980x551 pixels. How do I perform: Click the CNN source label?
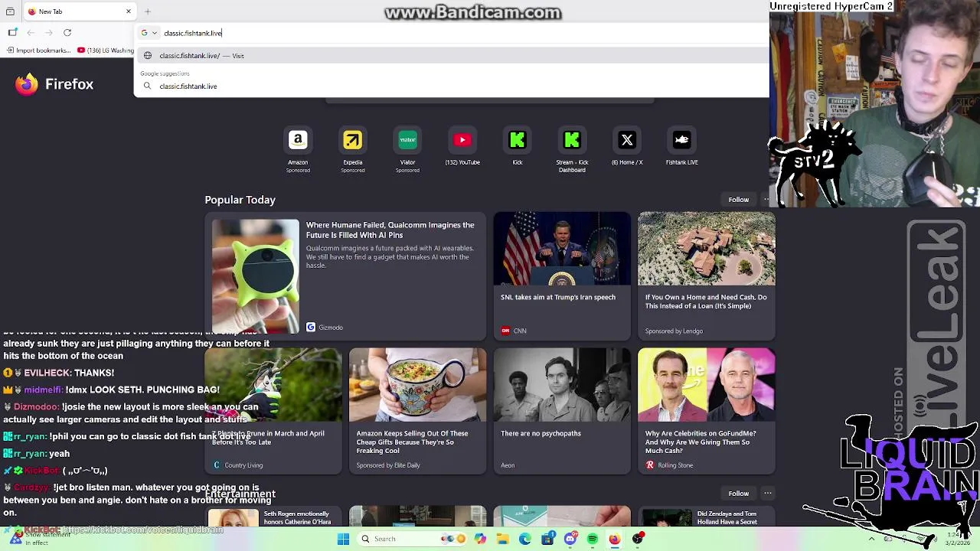[x=514, y=331]
